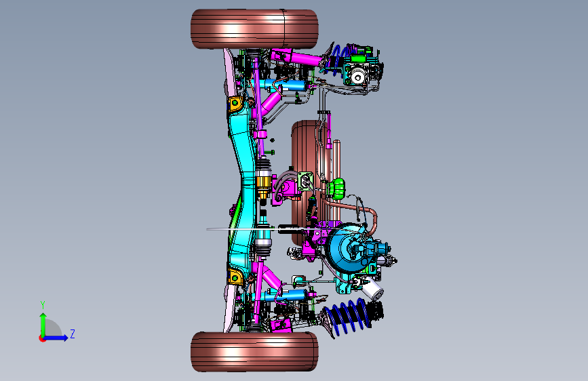
Task: Click the green Y axis arrow of the triad
Action: [x=43, y=324]
